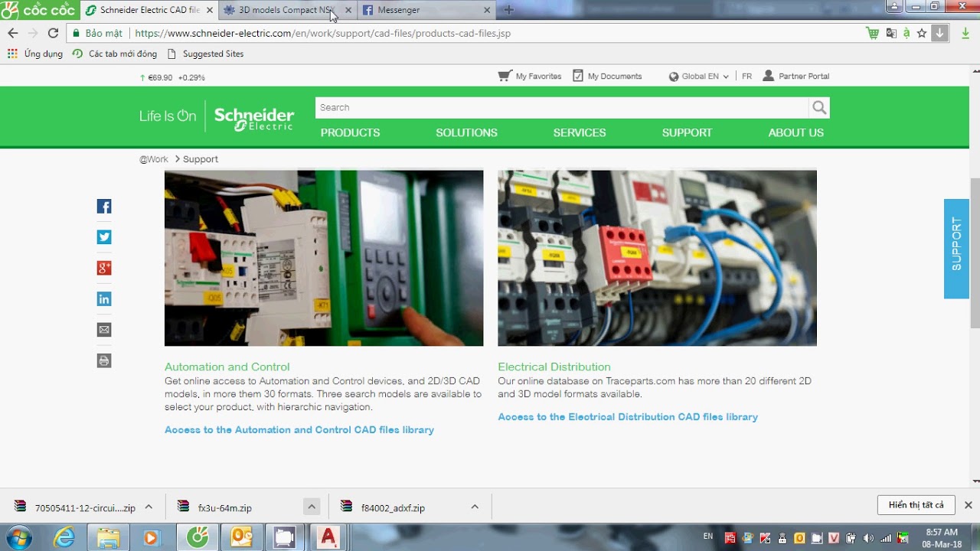
Task: Open My Favorites cart link
Action: (530, 76)
